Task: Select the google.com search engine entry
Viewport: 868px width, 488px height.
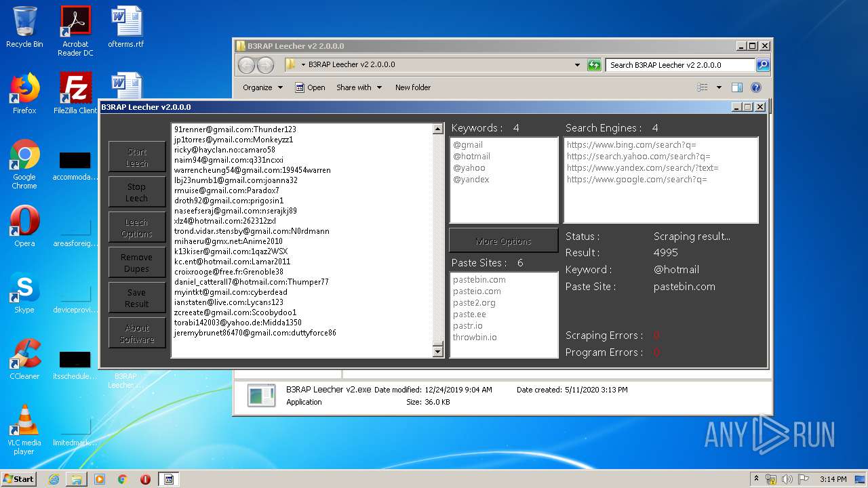Action: (637, 179)
